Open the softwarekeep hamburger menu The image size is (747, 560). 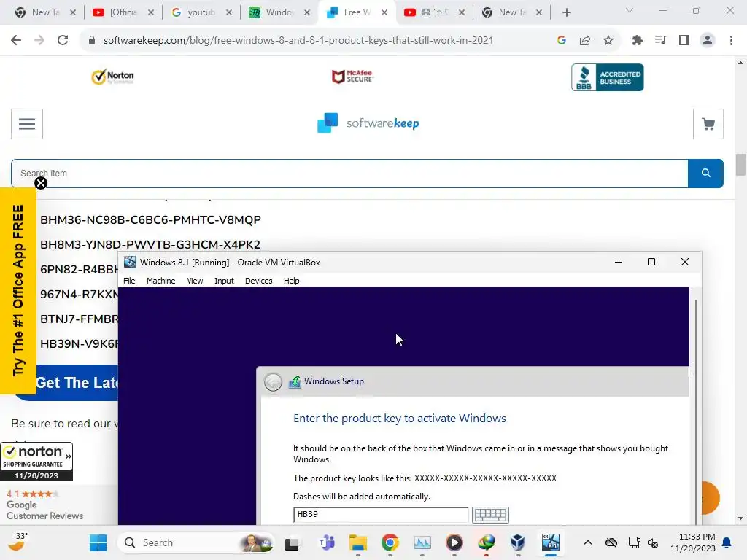pos(27,124)
